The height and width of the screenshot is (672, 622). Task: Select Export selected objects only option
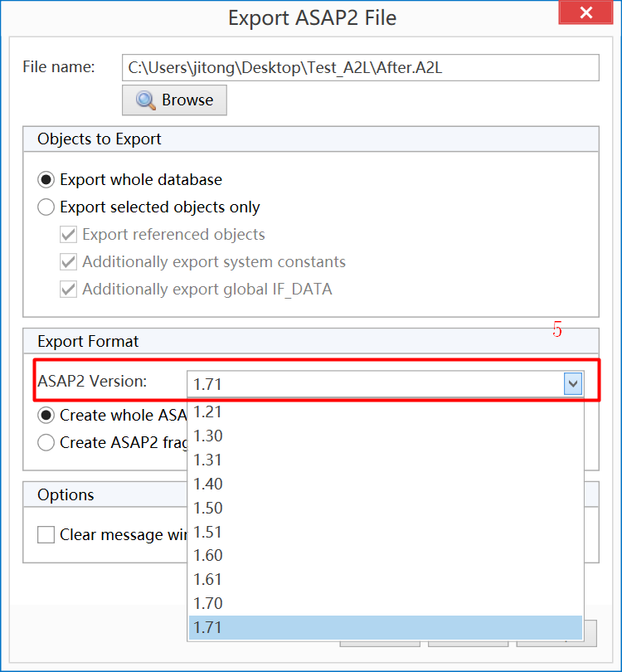pos(46,207)
